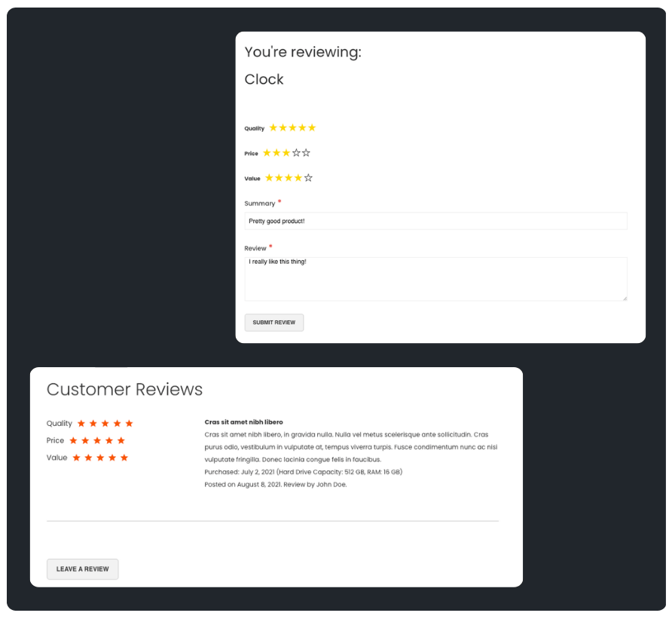This screenshot has height=619, width=672.
Task: Raise the Price rating to four stars
Action: 297,152
